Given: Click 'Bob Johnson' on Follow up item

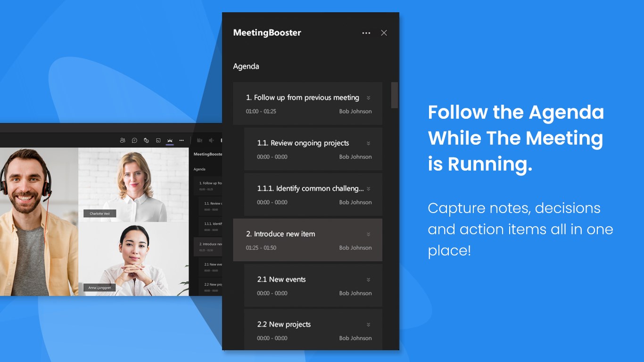Looking at the screenshot, I should 355,112.
